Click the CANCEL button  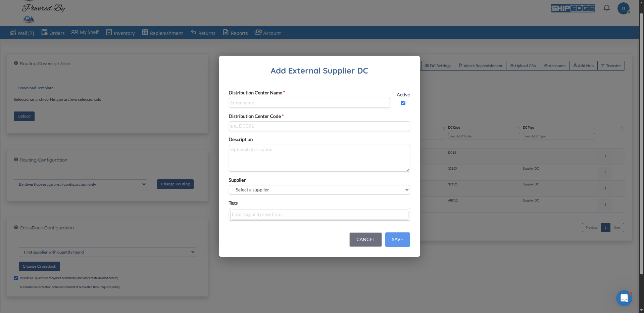[x=365, y=239]
